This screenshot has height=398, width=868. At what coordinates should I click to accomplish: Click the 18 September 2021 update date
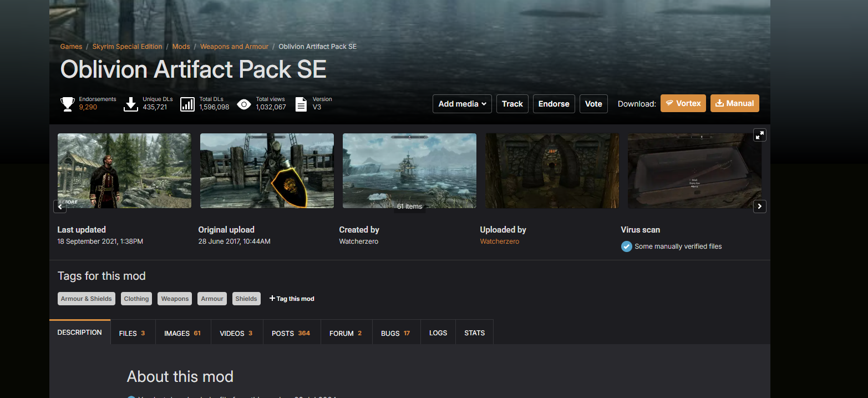[x=100, y=241]
